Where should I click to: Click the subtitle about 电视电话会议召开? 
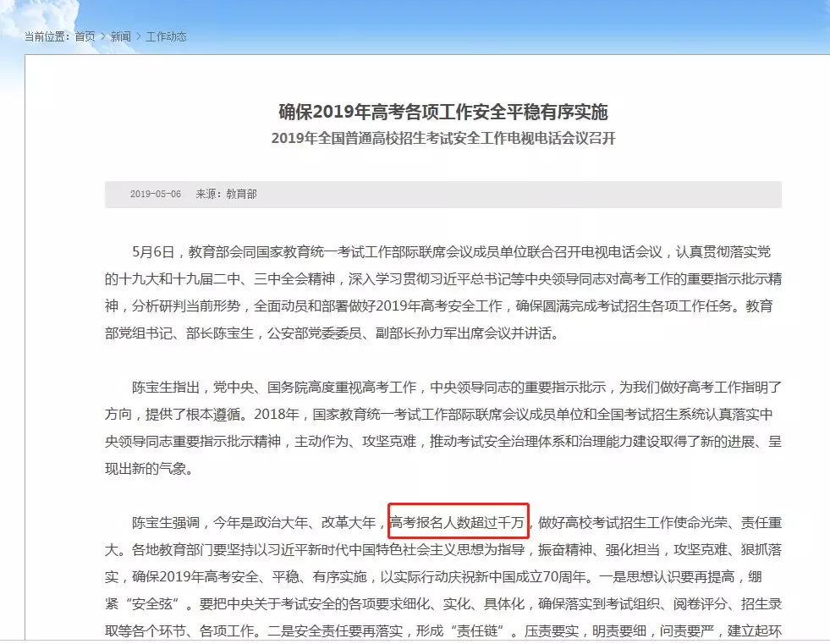coord(443,138)
